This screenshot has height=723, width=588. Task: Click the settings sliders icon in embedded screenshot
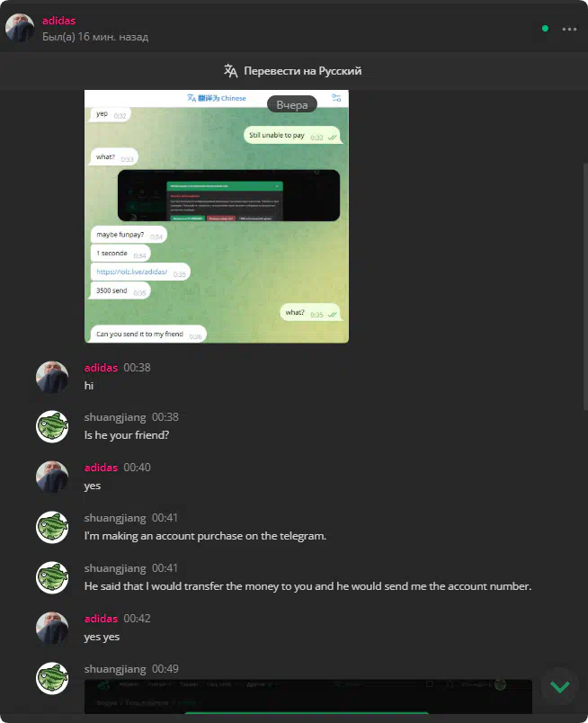pos(336,98)
